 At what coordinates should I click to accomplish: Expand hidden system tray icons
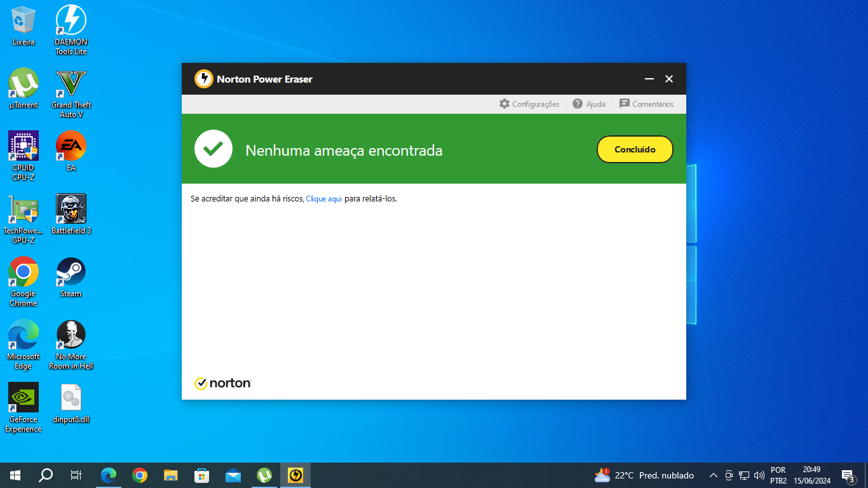pos(713,475)
